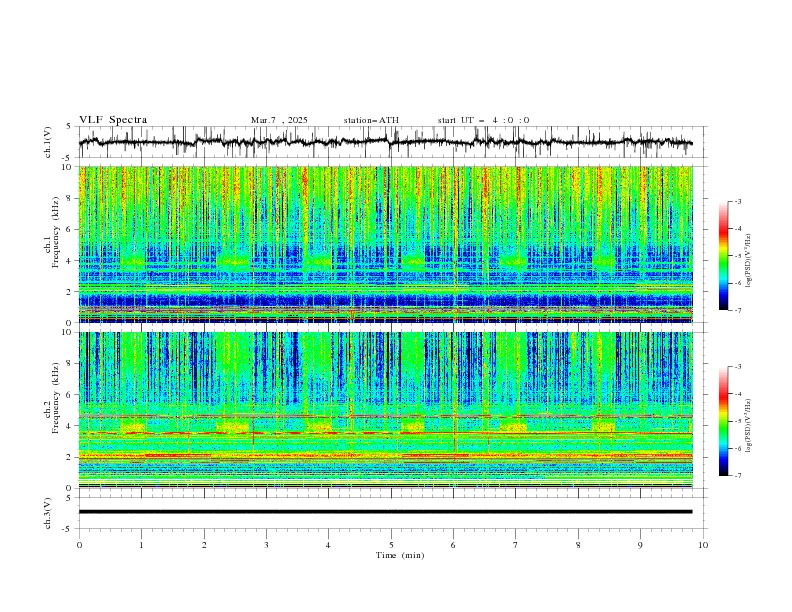The image size is (792, 612).
Task: Select the date text "Mar.7 , 2025"
Action: (279, 120)
